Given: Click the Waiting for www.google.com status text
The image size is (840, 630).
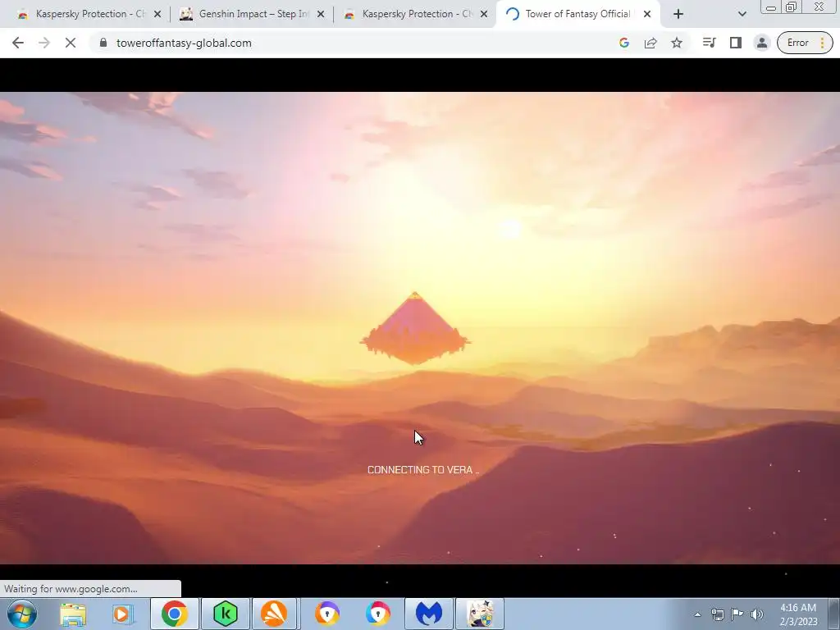Looking at the screenshot, I should [71, 589].
